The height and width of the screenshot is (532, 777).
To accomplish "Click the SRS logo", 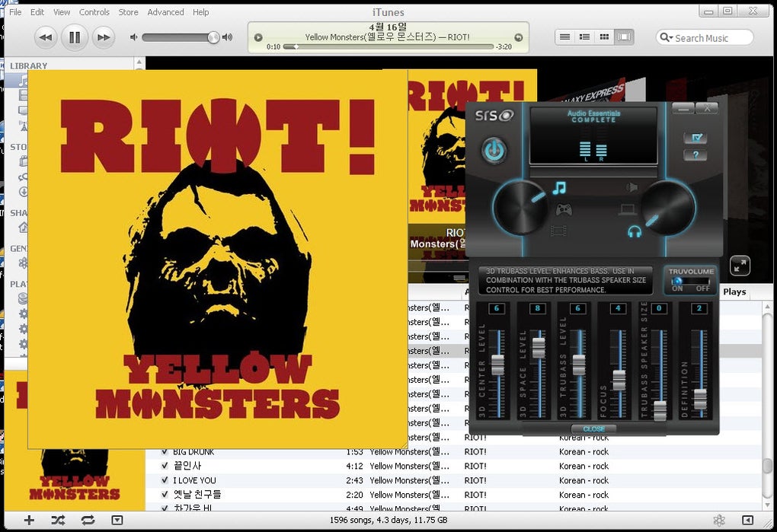I will [x=494, y=116].
